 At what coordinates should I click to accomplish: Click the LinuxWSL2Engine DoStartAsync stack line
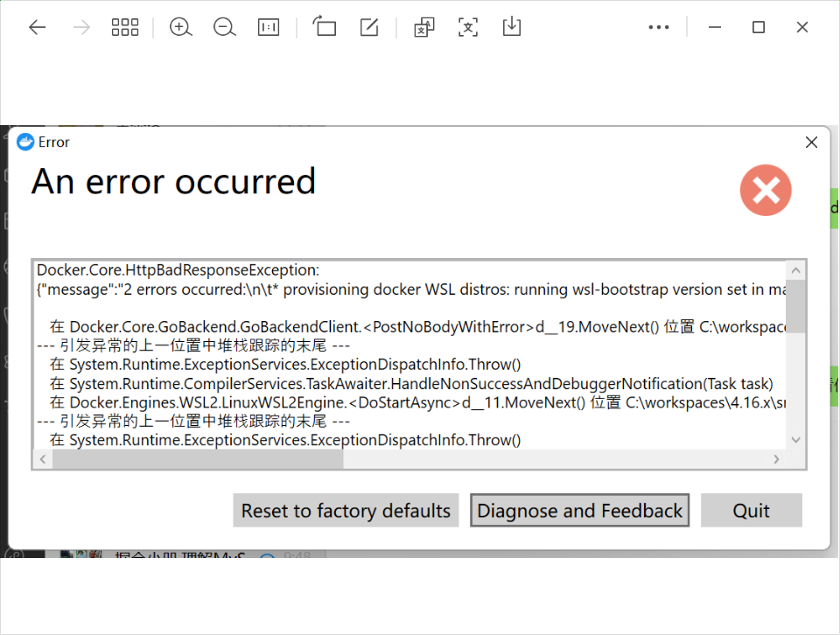(x=417, y=402)
